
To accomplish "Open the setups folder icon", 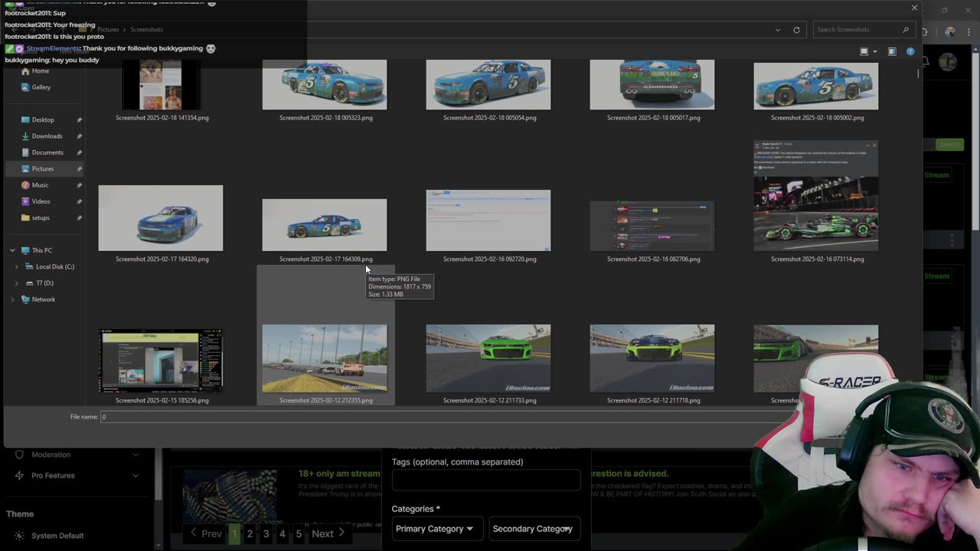I will tap(25, 217).
